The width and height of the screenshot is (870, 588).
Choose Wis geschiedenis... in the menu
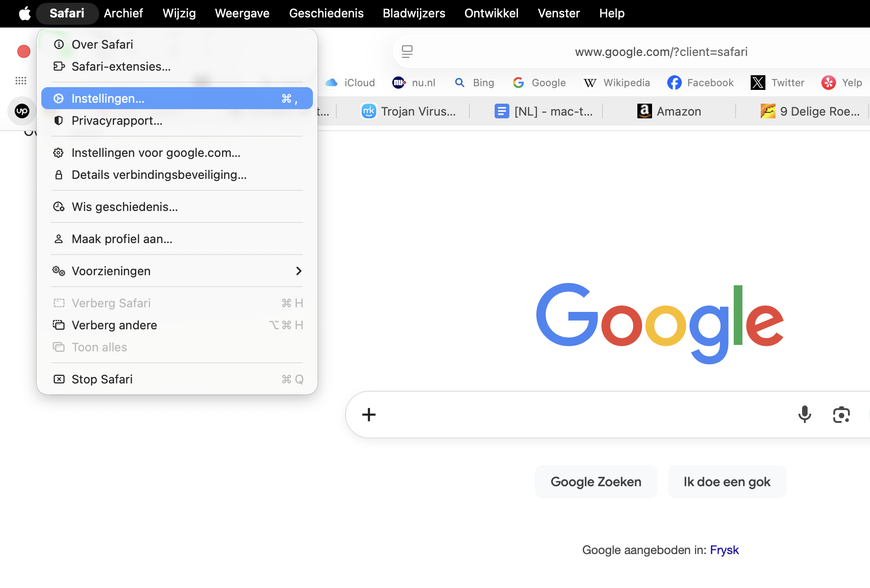pos(124,206)
